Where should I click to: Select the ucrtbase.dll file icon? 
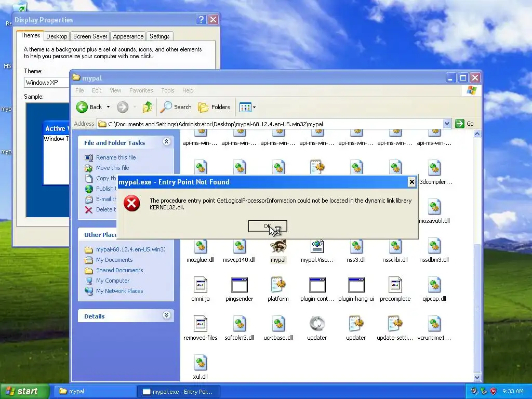tap(278, 324)
